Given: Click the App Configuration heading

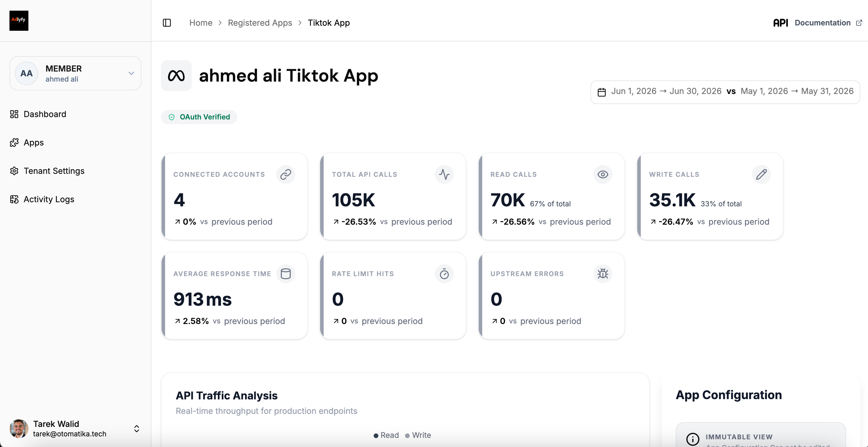Looking at the screenshot, I should (728, 395).
